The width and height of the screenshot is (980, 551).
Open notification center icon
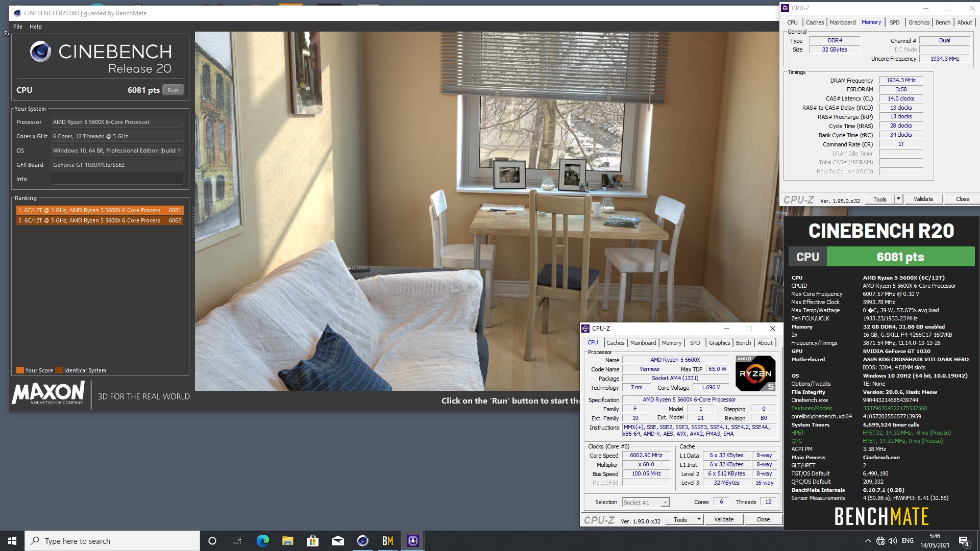964,541
